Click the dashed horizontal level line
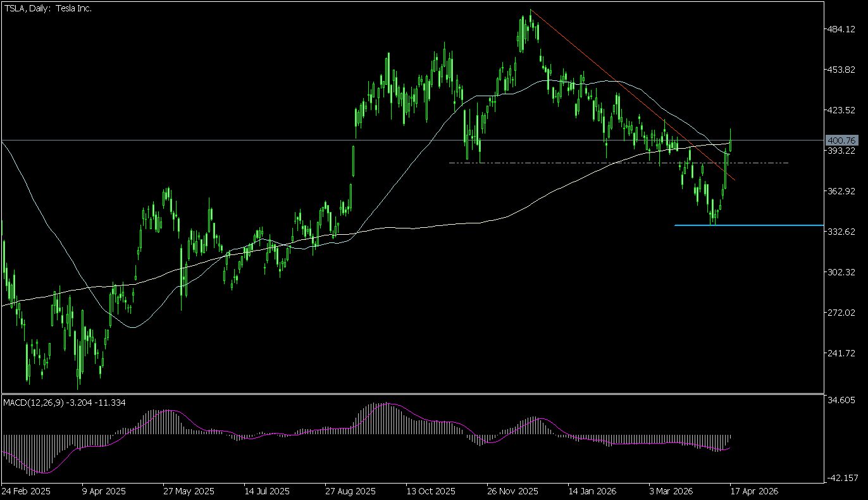This screenshot has height=500, width=868. 569,163
